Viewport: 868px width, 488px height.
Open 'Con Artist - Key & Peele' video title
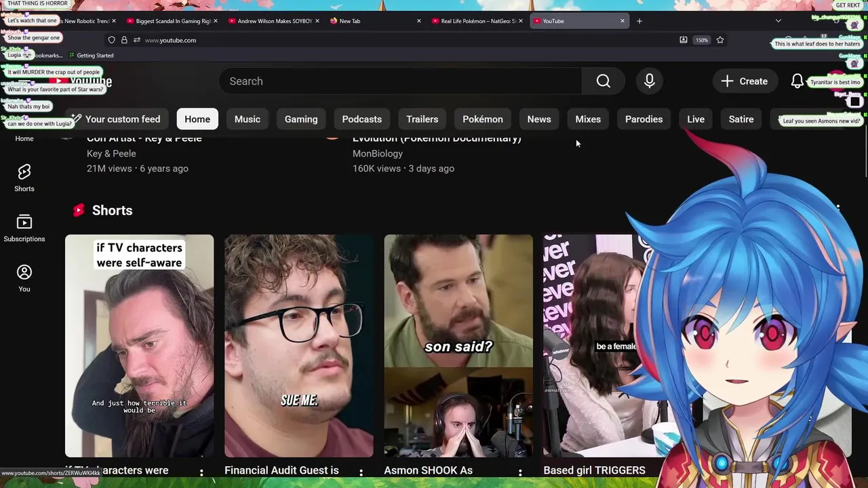point(144,138)
